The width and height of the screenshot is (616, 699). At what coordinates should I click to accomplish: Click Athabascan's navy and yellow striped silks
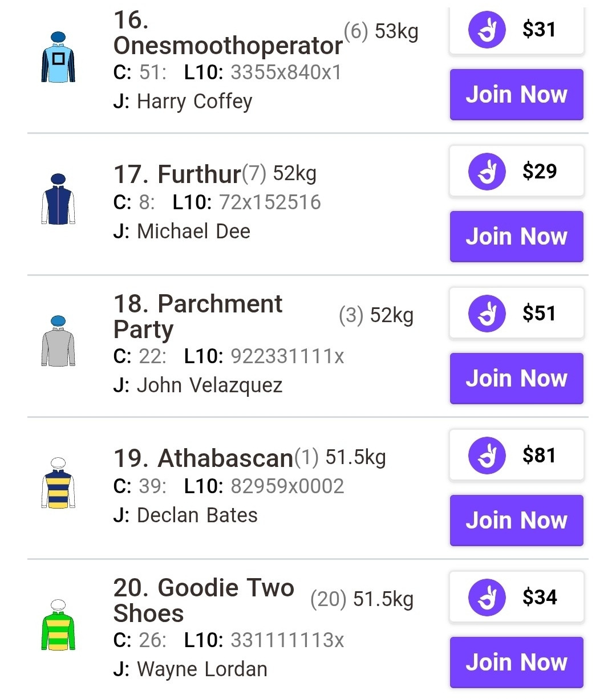[58, 483]
